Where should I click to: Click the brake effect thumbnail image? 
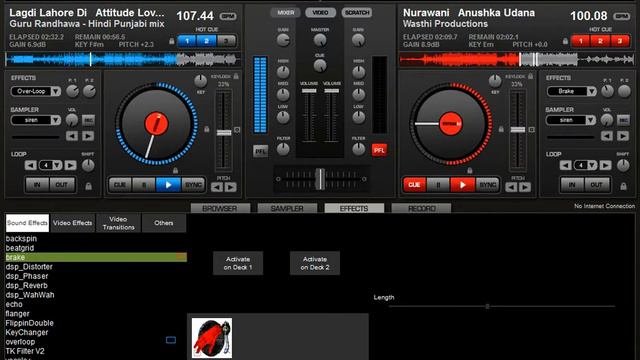click(212, 338)
